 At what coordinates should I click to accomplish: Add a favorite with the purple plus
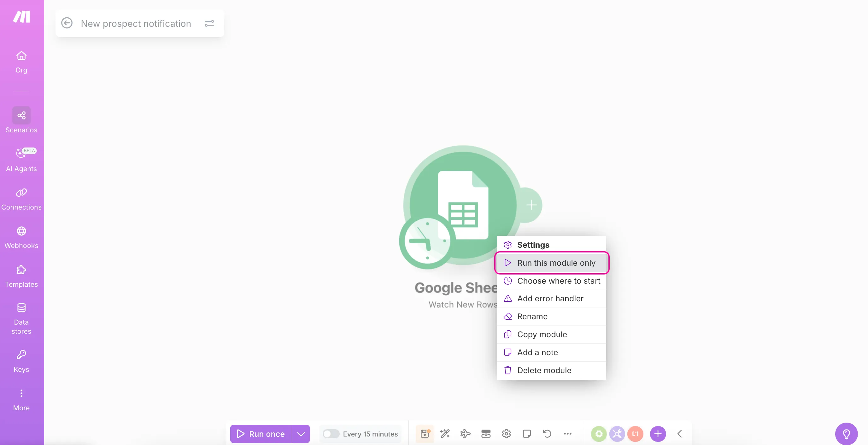658,434
